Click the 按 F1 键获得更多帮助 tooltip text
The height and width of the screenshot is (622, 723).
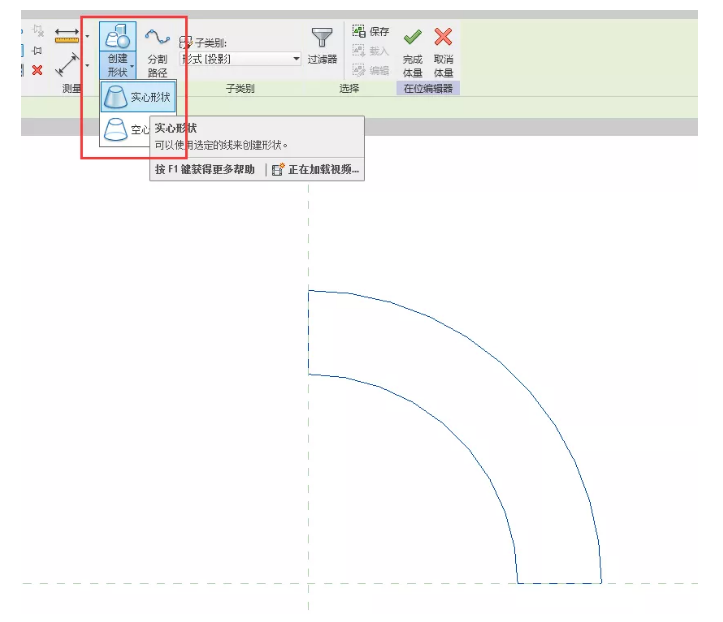(x=205, y=169)
